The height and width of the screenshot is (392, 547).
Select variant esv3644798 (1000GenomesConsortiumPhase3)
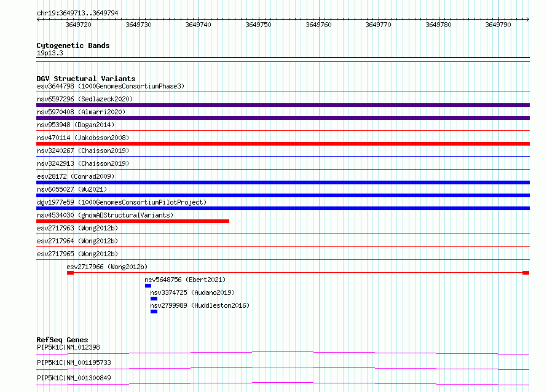pos(111,86)
